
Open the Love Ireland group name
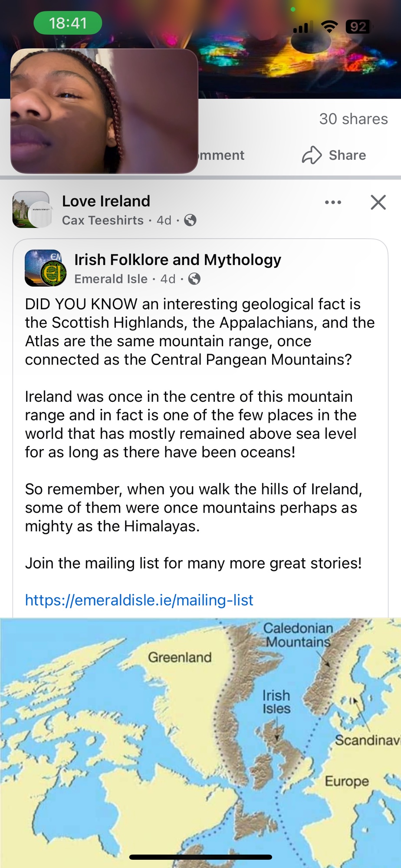pyautogui.click(x=106, y=201)
